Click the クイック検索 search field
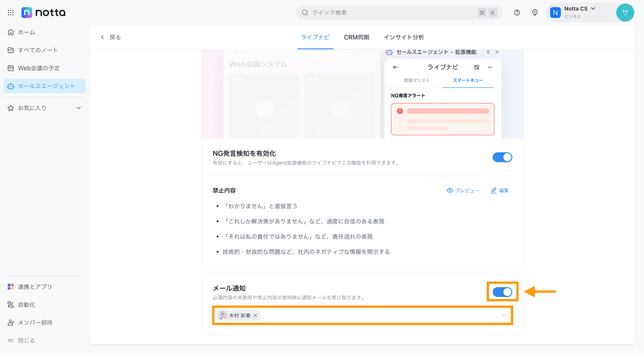 tap(399, 12)
